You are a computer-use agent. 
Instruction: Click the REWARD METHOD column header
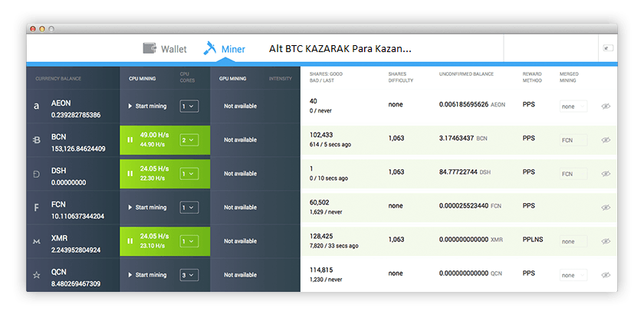tap(532, 77)
